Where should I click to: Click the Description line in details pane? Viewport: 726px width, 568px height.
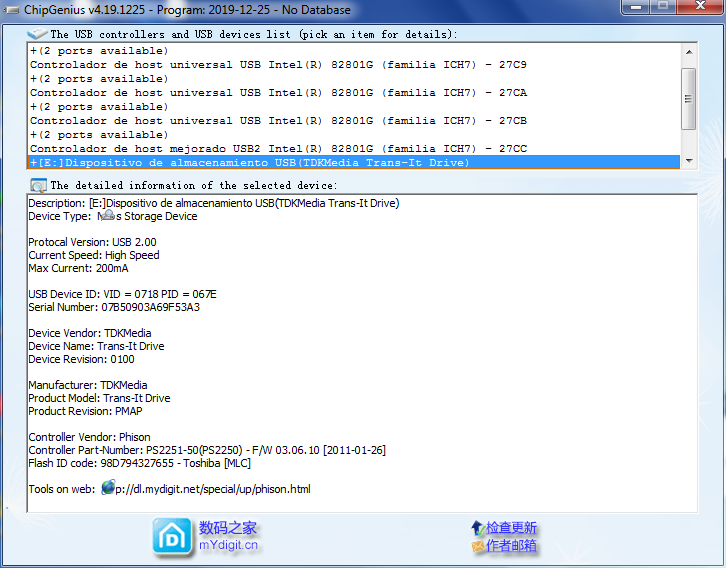pyautogui.click(x=214, y=203)
